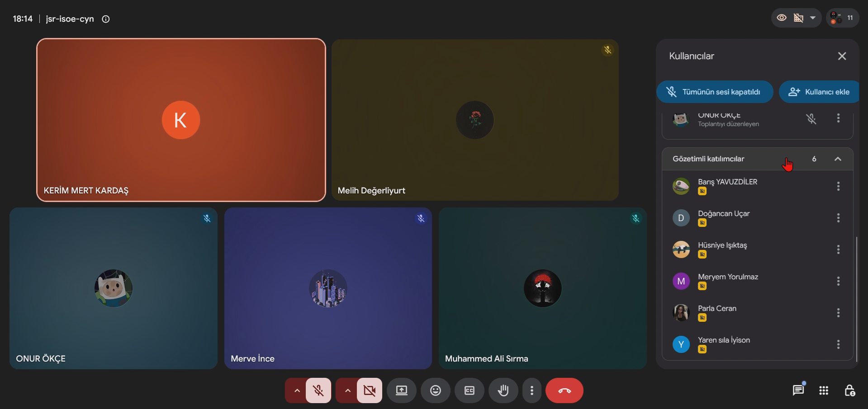Select the Merve İnce video tile
Image resolution: width=868 pixels, height=409 pixels.
(328, 288)
